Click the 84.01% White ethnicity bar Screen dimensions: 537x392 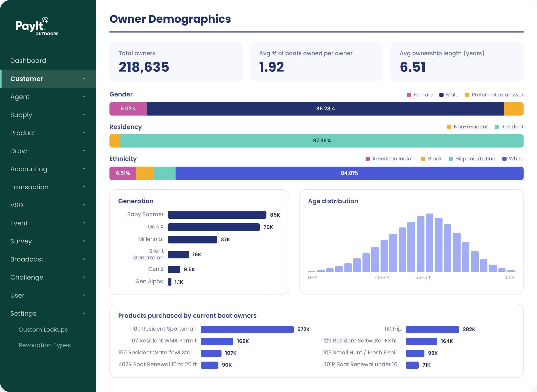coord(350,173)
